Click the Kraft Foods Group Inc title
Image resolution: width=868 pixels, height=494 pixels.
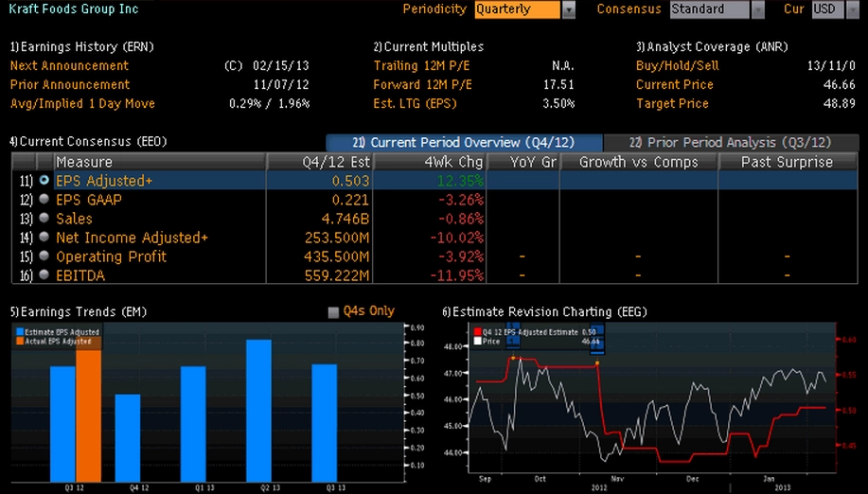tap(74, 9)
